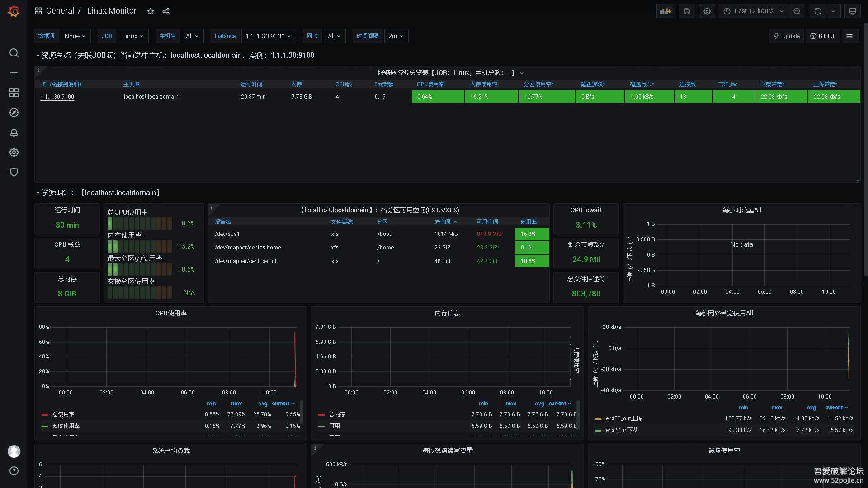Star the Linux Monitor dashboard

pyautogui.click(x=151, y=11)
